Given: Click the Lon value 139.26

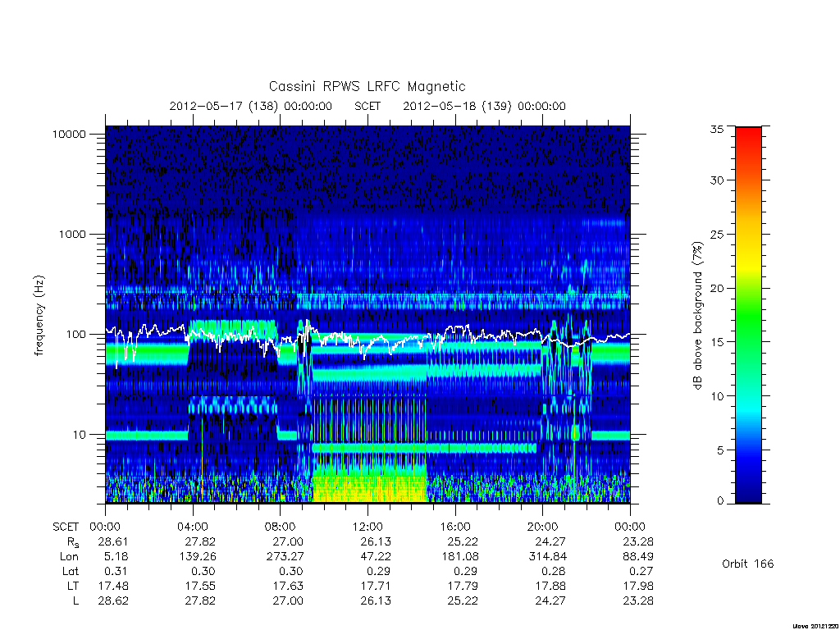Looking at the screenshot, I should (x=198, y=557).
